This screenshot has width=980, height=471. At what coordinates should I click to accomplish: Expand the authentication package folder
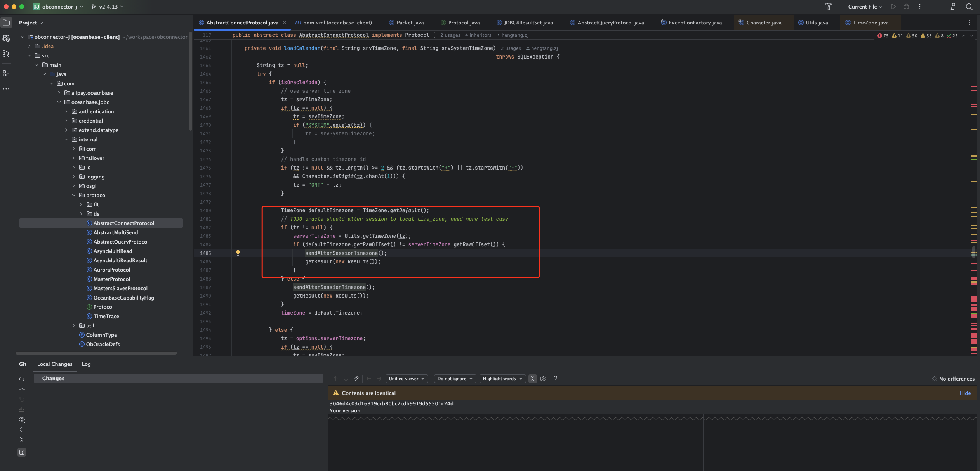click(x=66, y=111)
